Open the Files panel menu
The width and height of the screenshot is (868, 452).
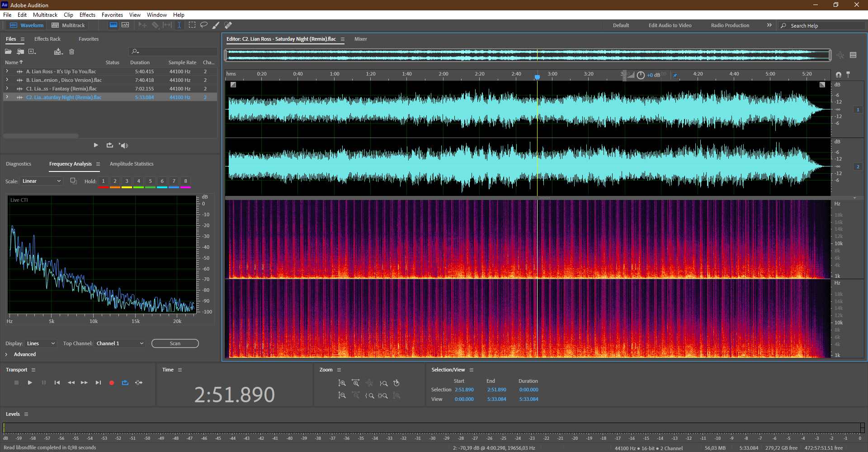(23, 39)
